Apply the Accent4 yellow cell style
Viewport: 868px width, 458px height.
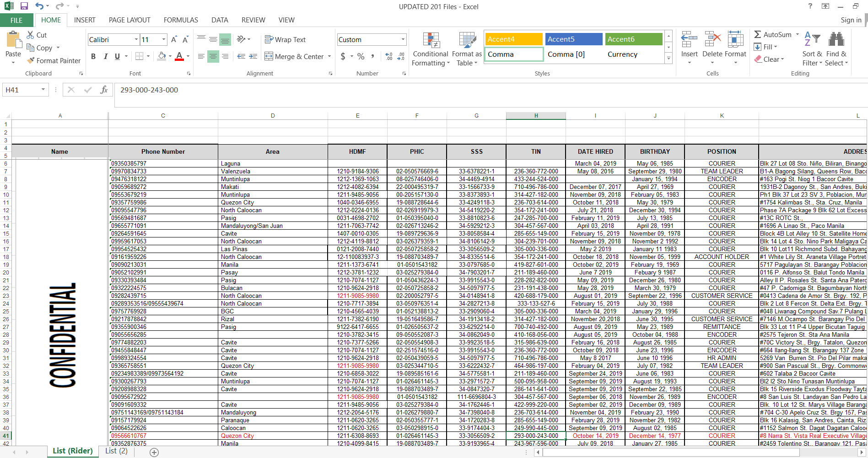coord(514,39)
